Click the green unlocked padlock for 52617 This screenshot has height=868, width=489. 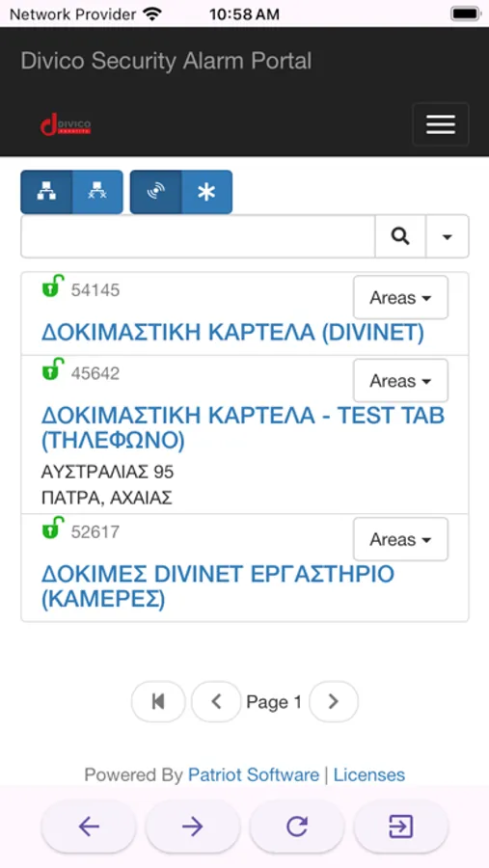pos(53,528)
